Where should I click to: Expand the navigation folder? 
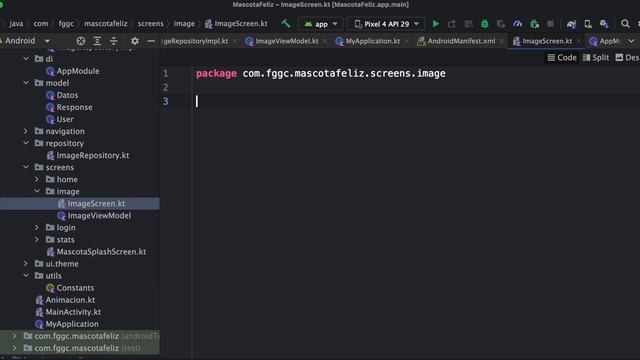pyautogui.click(x=26, y=131)
